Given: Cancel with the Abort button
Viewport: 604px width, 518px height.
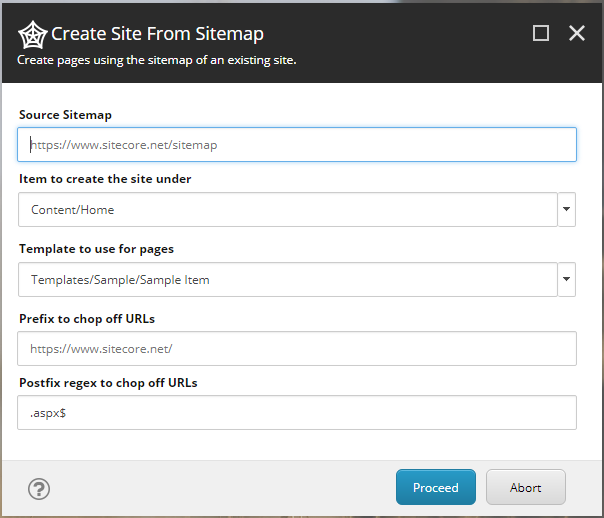Looking at the screenshot, I should (x=526, y=488).
